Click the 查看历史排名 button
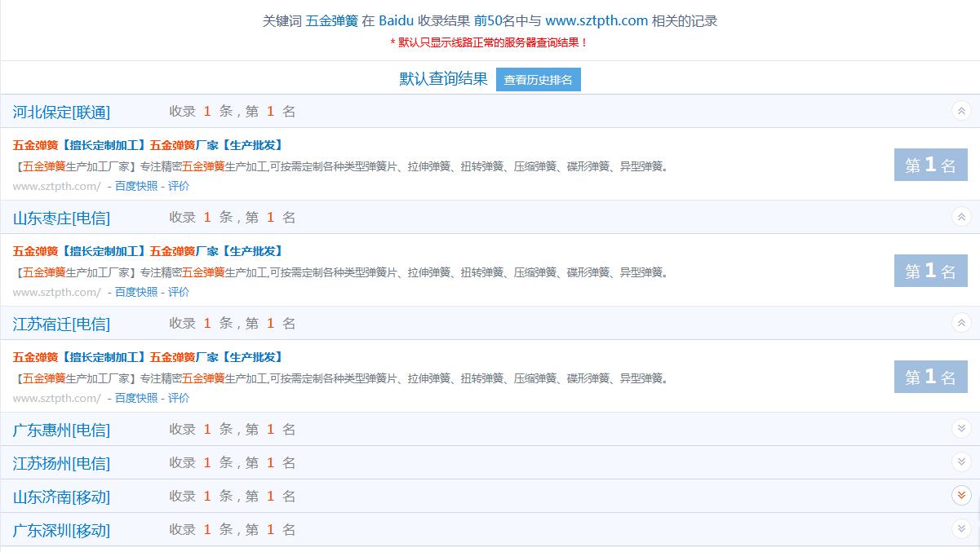Viewport: 980px width, 552px height. pos(538,80)
